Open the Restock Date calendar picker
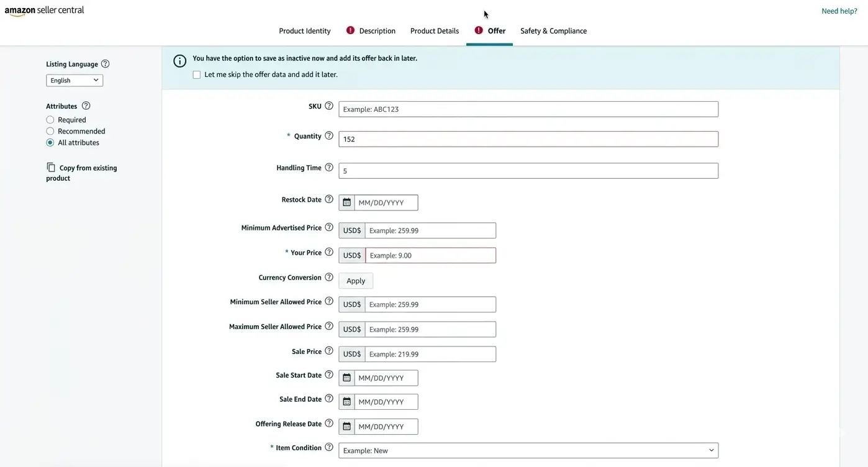Screen dimensions: 868x467 point(346,202)
